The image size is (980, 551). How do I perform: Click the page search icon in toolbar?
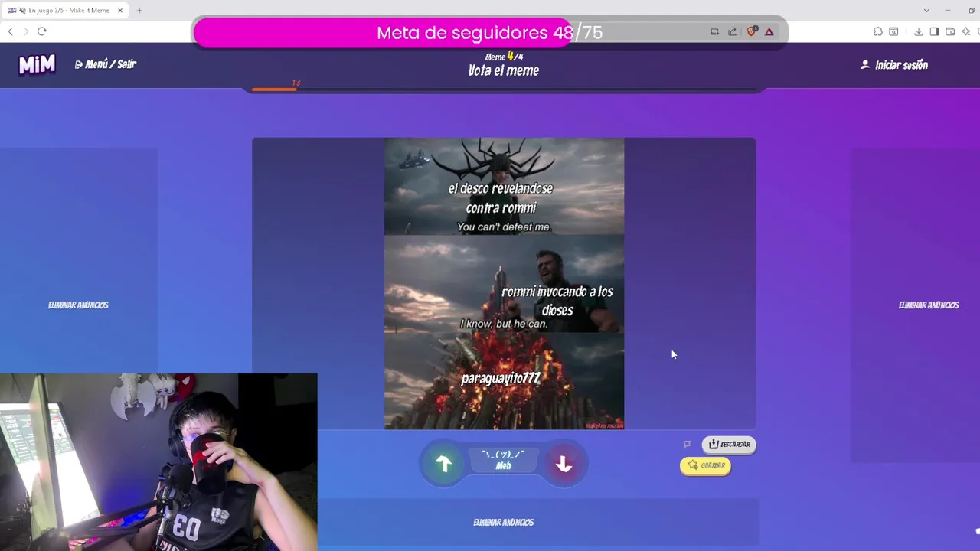pos(893,31)
